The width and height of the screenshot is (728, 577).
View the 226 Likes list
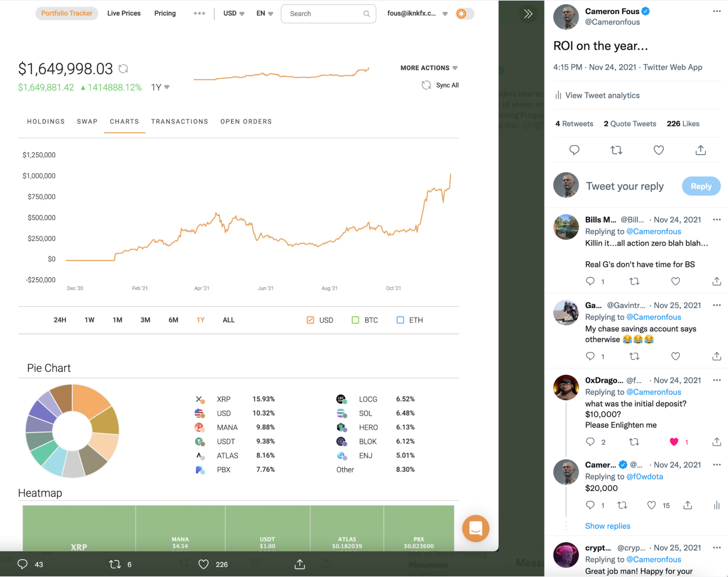[x=683, y=123]
